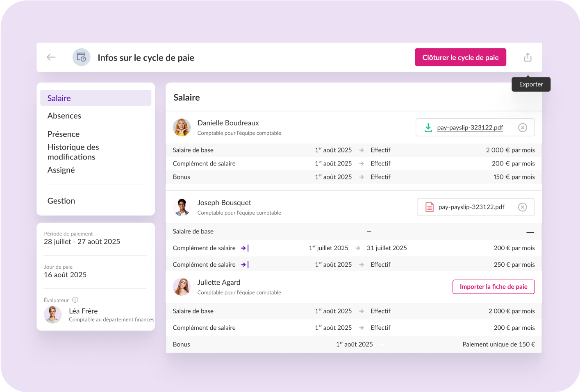Click red PDF icon for Joseph's payslip
580x392 pixels.
tap(429, 207)
